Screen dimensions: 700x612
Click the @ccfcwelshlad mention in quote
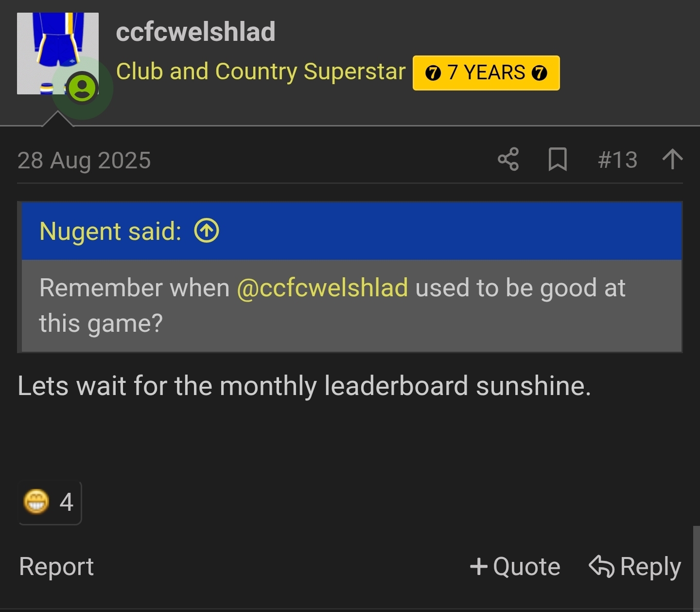(x=322, y=288)
